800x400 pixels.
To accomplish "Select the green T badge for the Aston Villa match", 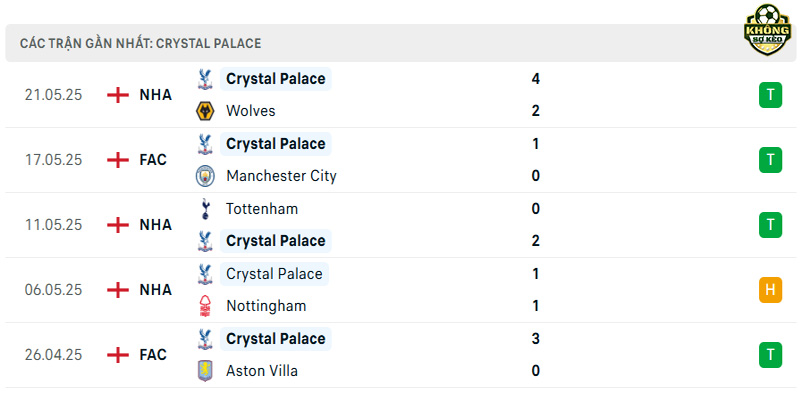I will pyautogui.click(x=770, y=355).
